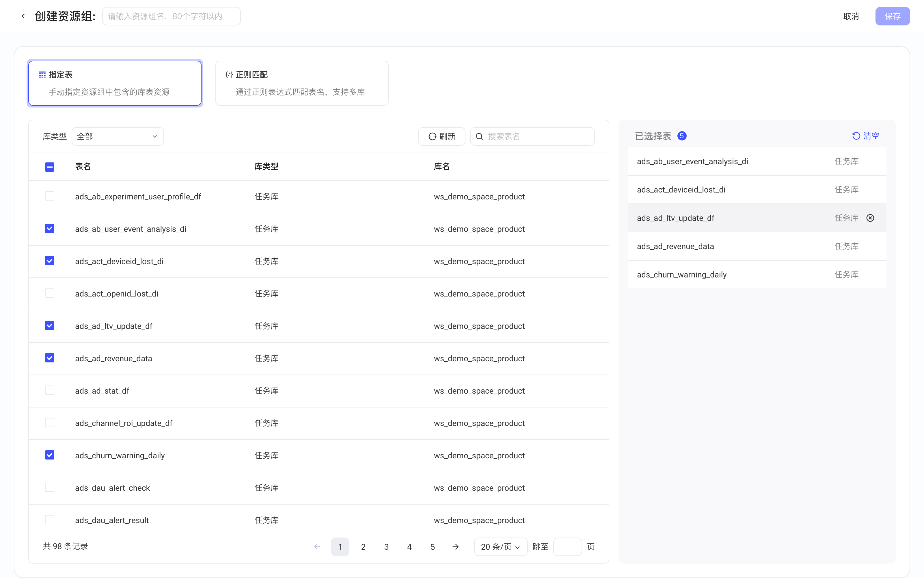The width and height of the screenshot is (924, 578).
Task: Open the 库类型 dropdown showing 全部
Action: coord(118,136)
